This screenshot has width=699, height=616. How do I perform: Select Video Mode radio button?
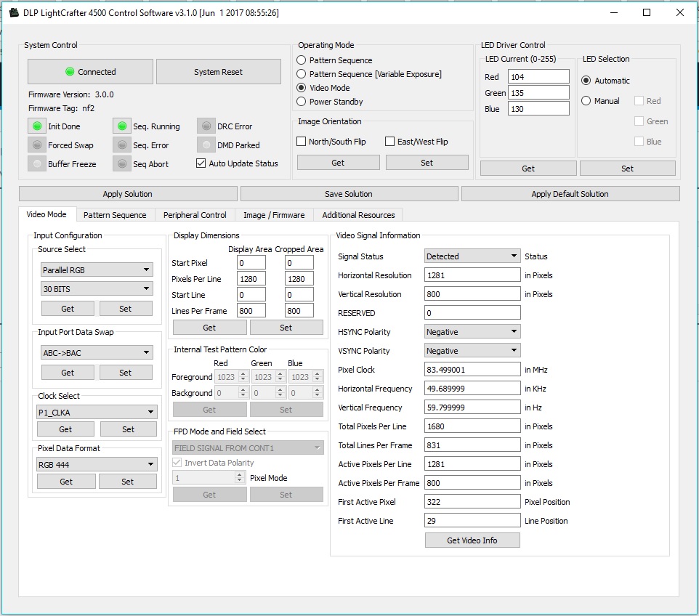(302, 87)
